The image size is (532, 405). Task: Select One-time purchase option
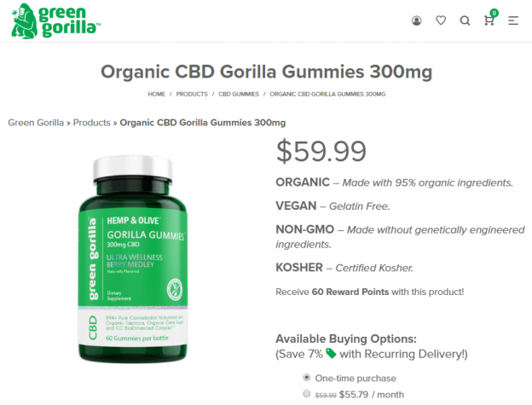(x=307, y=377)
